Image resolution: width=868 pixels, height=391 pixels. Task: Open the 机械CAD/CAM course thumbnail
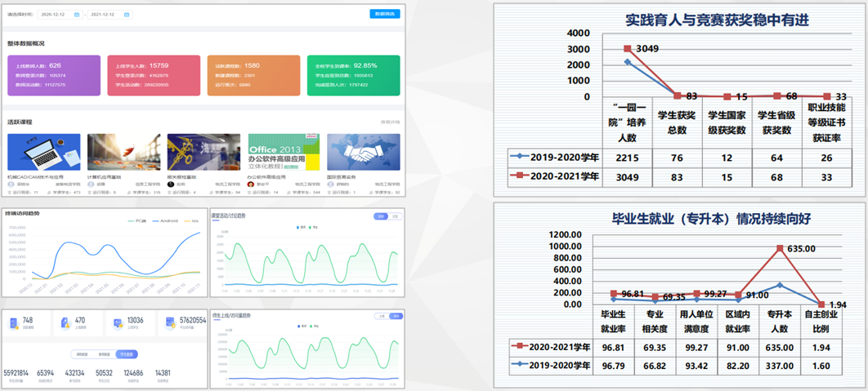click(x=43, y=152)
